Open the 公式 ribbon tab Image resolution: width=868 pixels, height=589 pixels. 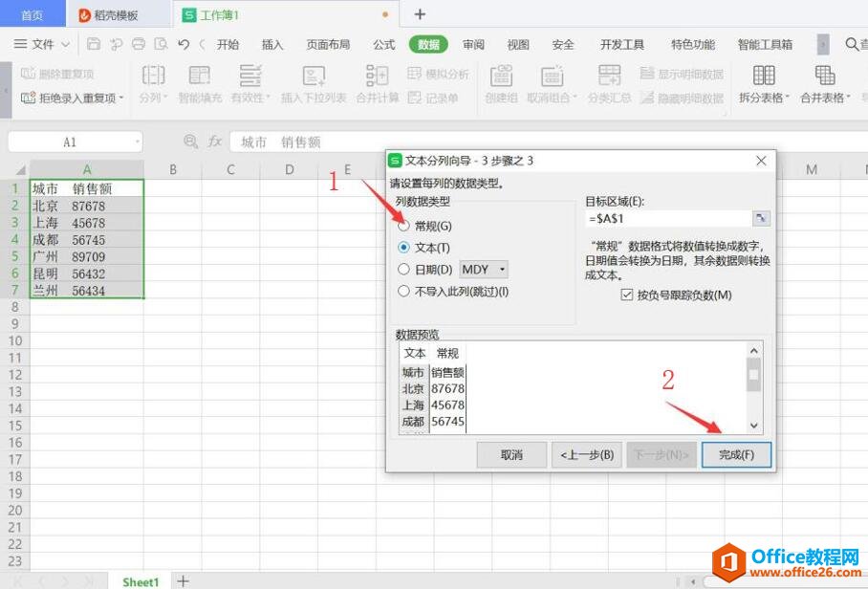(384, 44)
